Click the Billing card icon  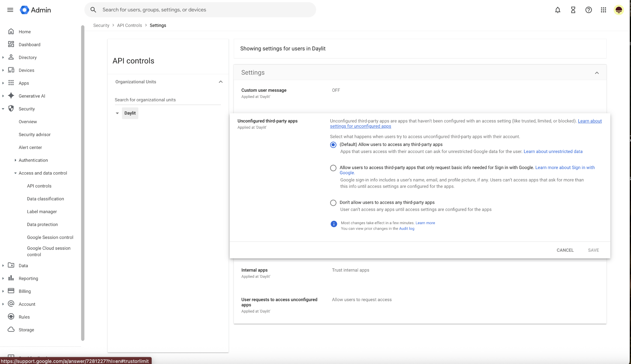coord(11,291)
